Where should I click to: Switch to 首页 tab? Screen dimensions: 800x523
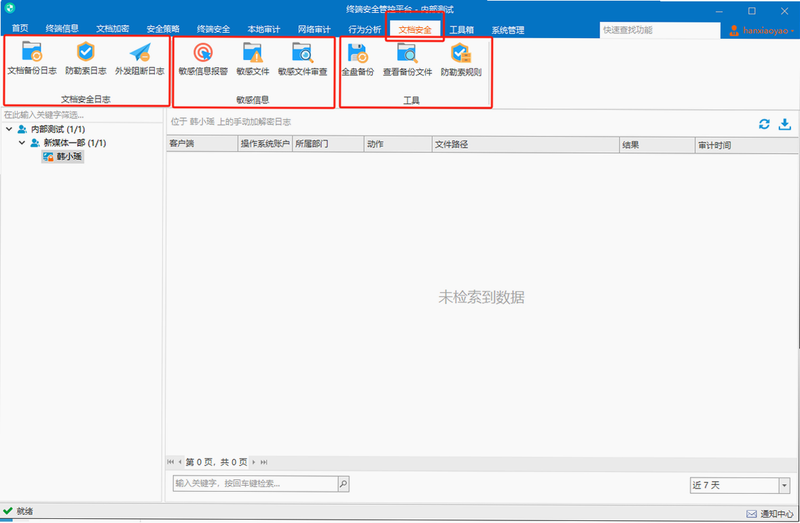click(x=20, y=29)
